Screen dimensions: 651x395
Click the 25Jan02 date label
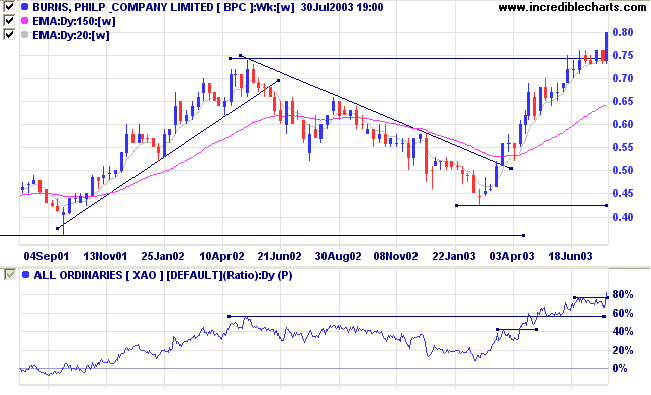pyautogui.click(x=163, y=256)
